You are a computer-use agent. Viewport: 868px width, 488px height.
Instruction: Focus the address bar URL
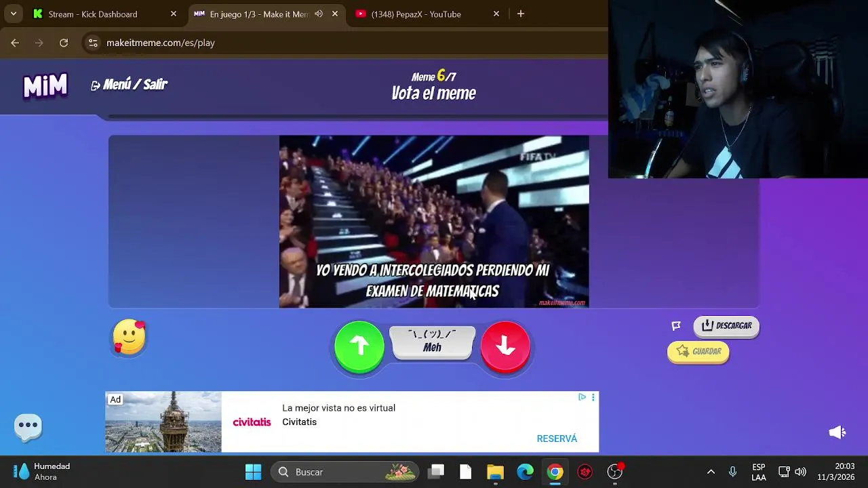pyautogui.click(x=161, y=43)
